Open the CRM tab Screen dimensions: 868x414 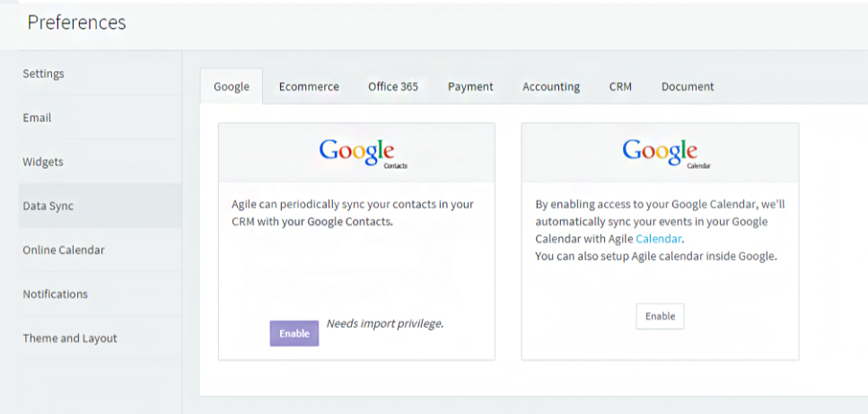coord(620,86)
